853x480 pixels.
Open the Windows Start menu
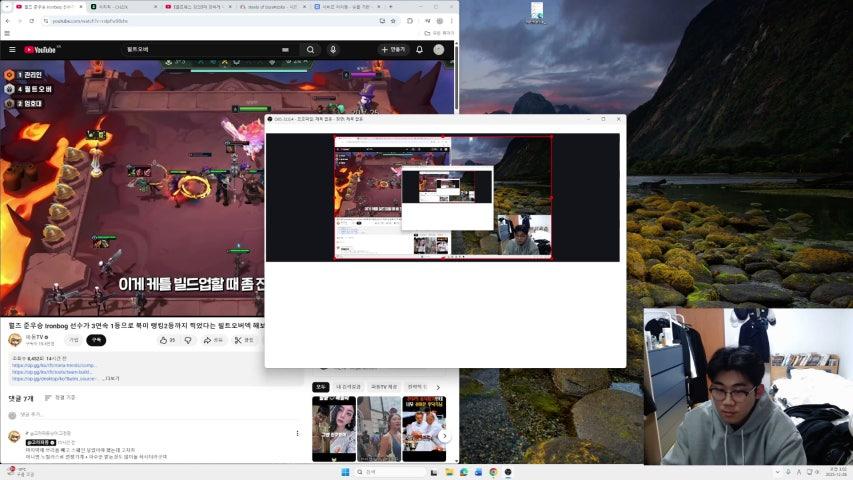tap(346, 472)
